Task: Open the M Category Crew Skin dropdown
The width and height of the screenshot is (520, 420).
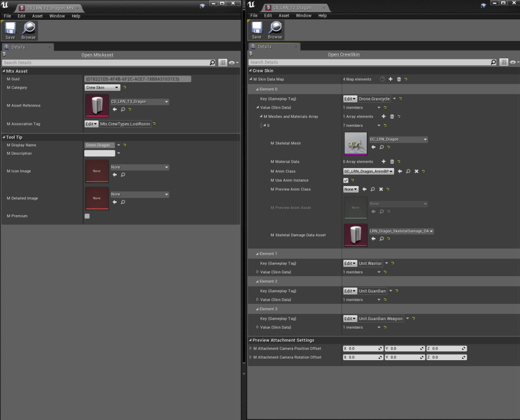Action: coord(102,88)
